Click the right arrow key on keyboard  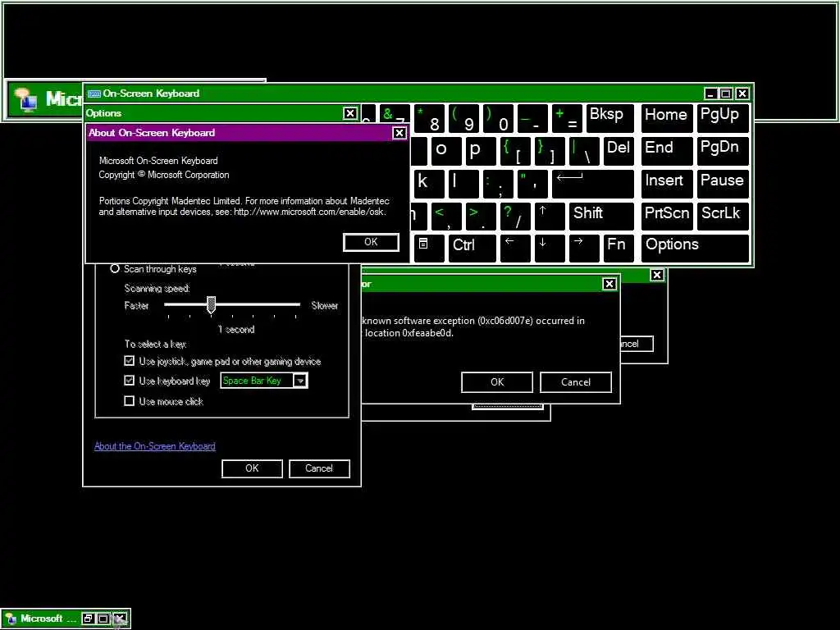(x=584, y=249)
